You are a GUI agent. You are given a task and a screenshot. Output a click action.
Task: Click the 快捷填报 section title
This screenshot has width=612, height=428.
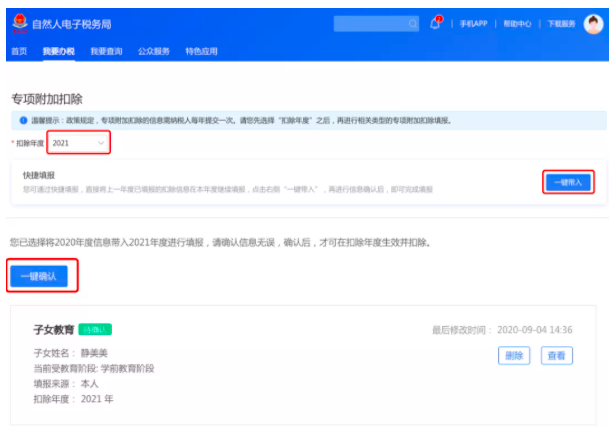coord(39,175)
